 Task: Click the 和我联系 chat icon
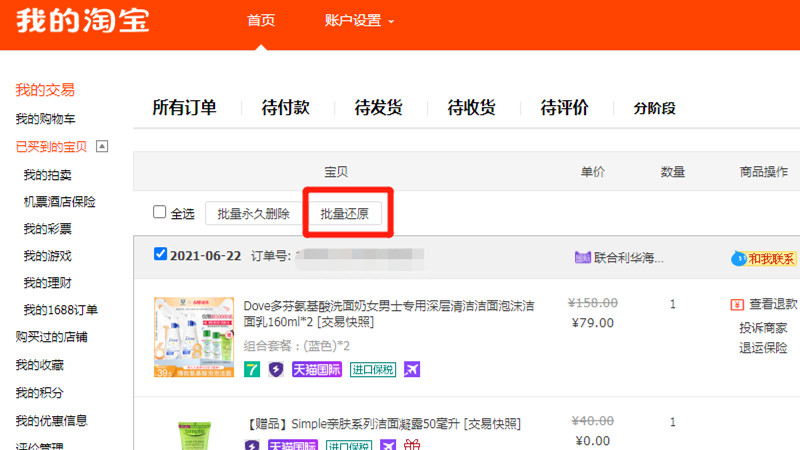(x=763, y=259)
